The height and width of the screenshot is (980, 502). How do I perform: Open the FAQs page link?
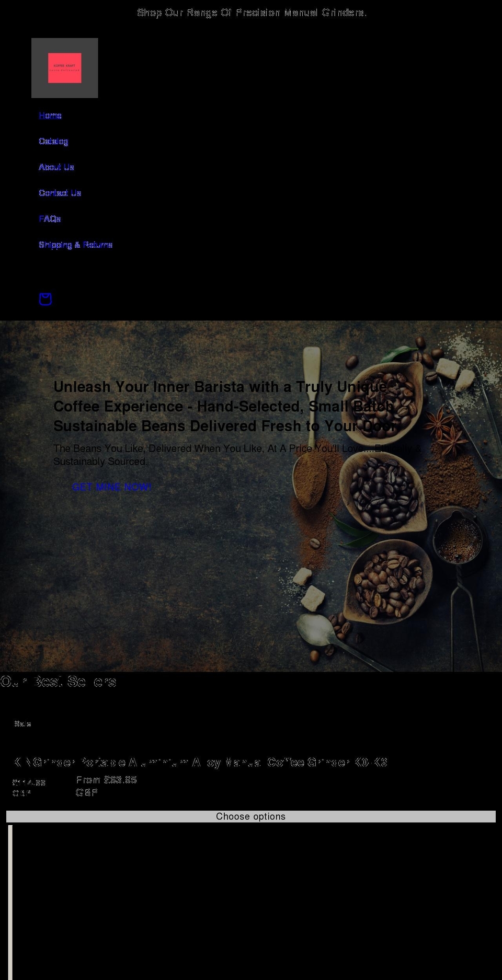pyautogui.click(x=50, y=219)
